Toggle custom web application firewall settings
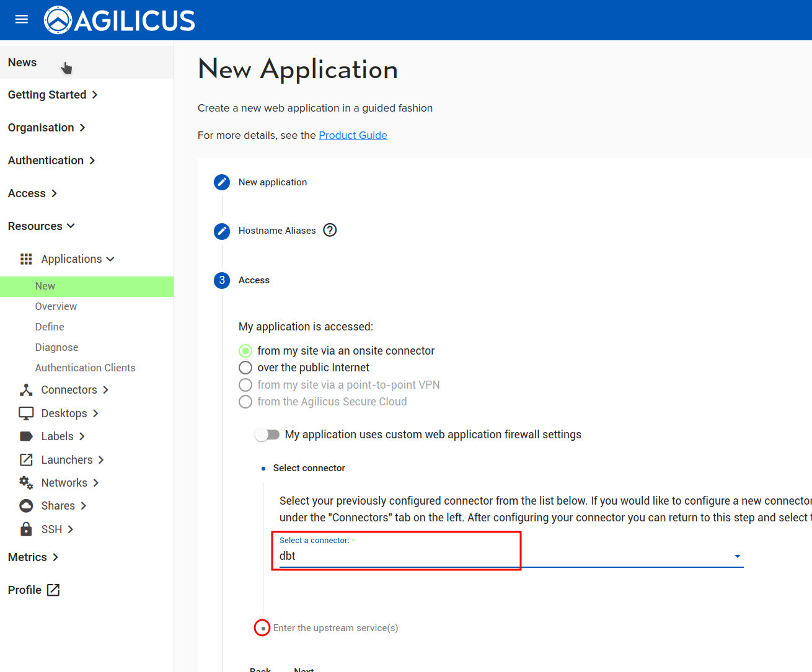Viewport: 812px width, 672px height. pos(267,435)
